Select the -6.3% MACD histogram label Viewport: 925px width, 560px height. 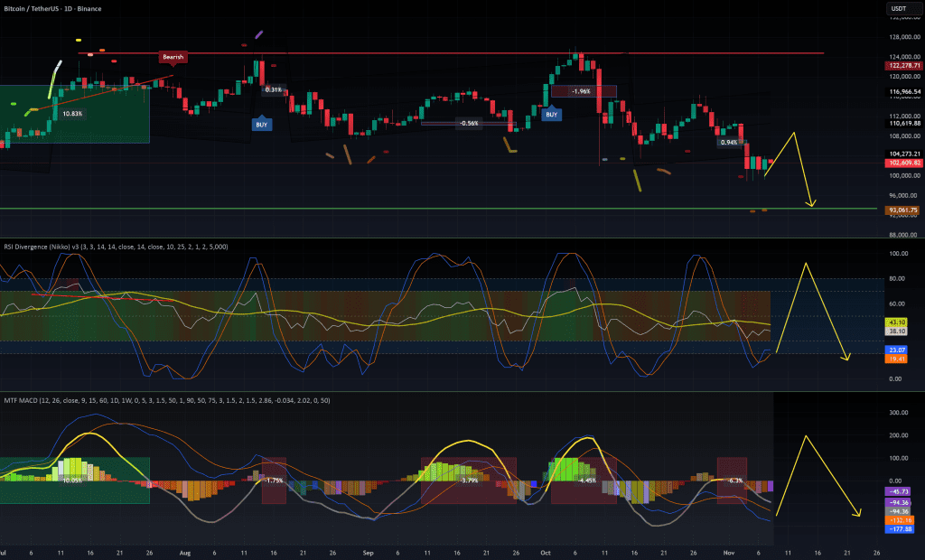735,481
